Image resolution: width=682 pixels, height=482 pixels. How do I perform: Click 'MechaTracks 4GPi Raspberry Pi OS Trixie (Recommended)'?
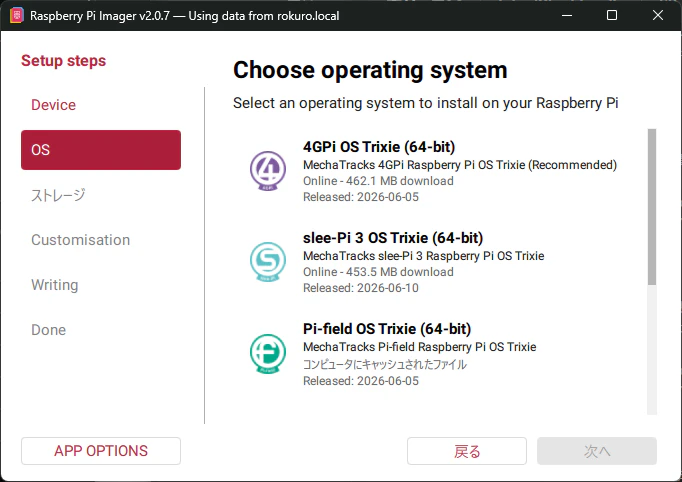pyautogui.click(x=460, y=165)
